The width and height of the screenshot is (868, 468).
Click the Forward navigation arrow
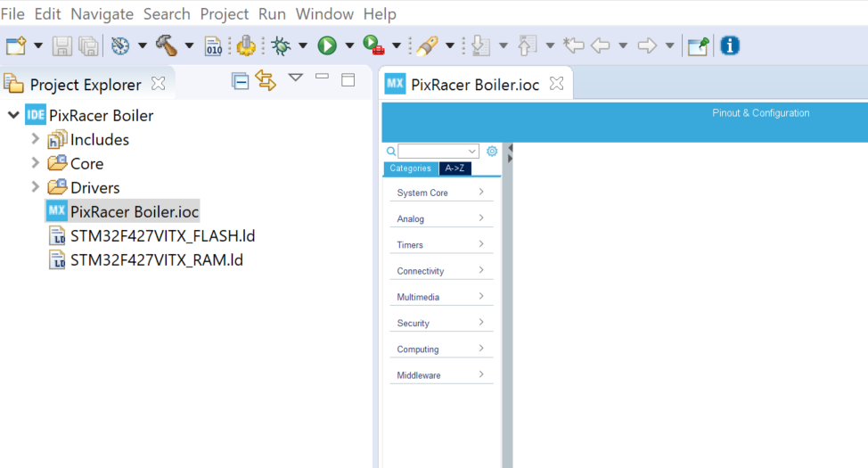coord(647,45)
